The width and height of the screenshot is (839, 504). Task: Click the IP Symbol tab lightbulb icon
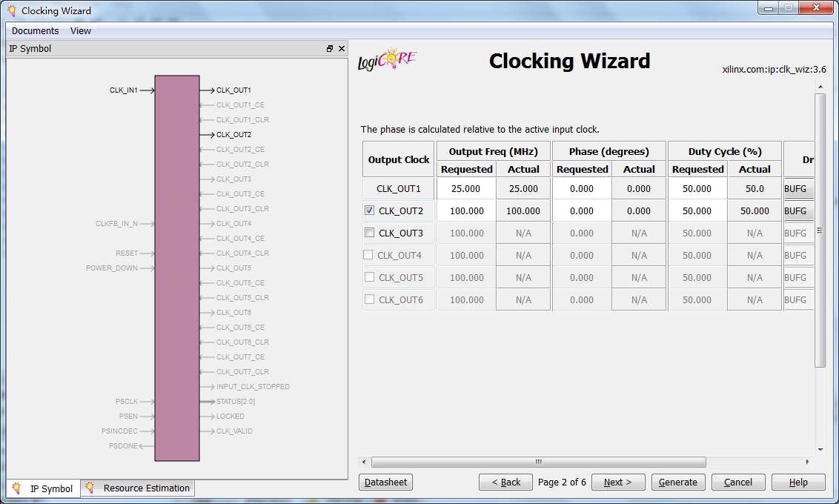(x=16, y=488)
